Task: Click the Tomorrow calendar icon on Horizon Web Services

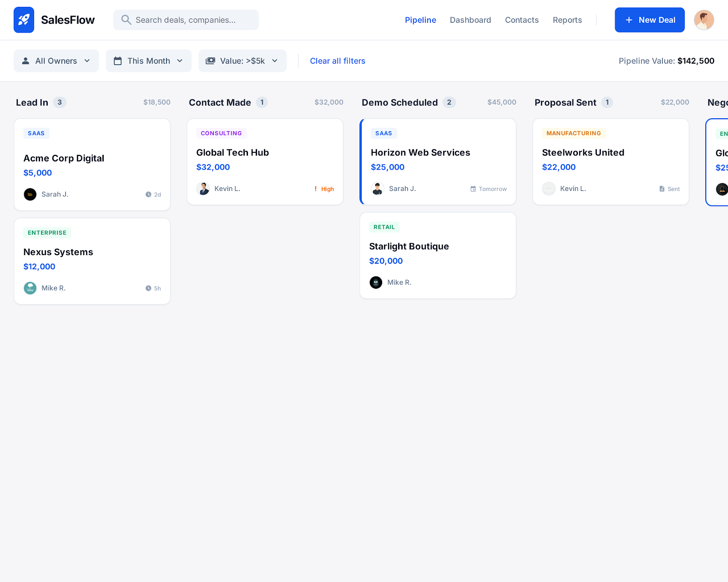Action: pyautogui.click(x=473, y=189)
